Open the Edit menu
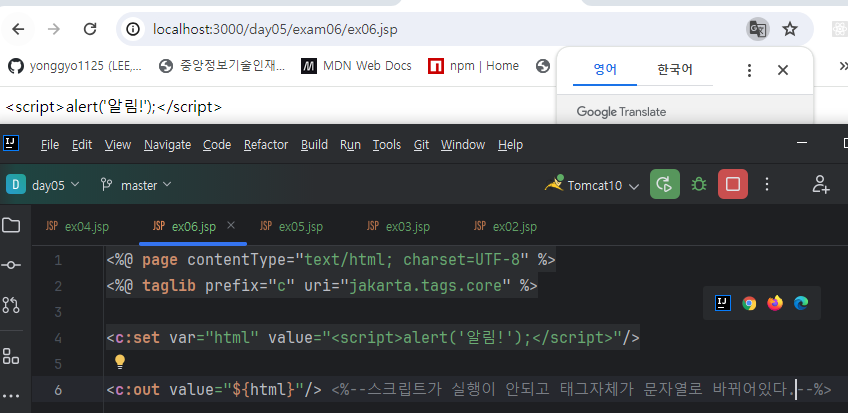The image size is (848, 413). [82, 145]
